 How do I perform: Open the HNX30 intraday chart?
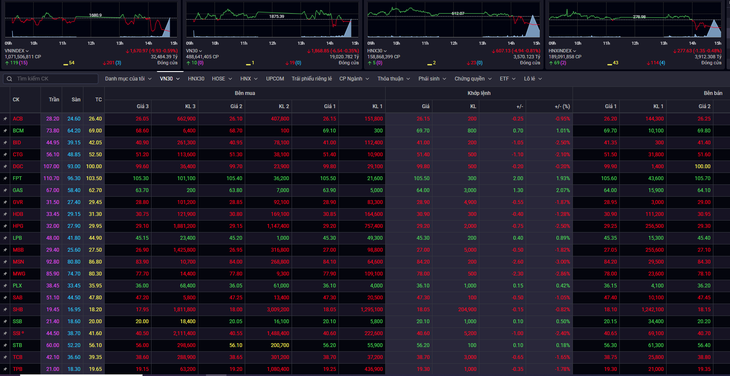454,20
